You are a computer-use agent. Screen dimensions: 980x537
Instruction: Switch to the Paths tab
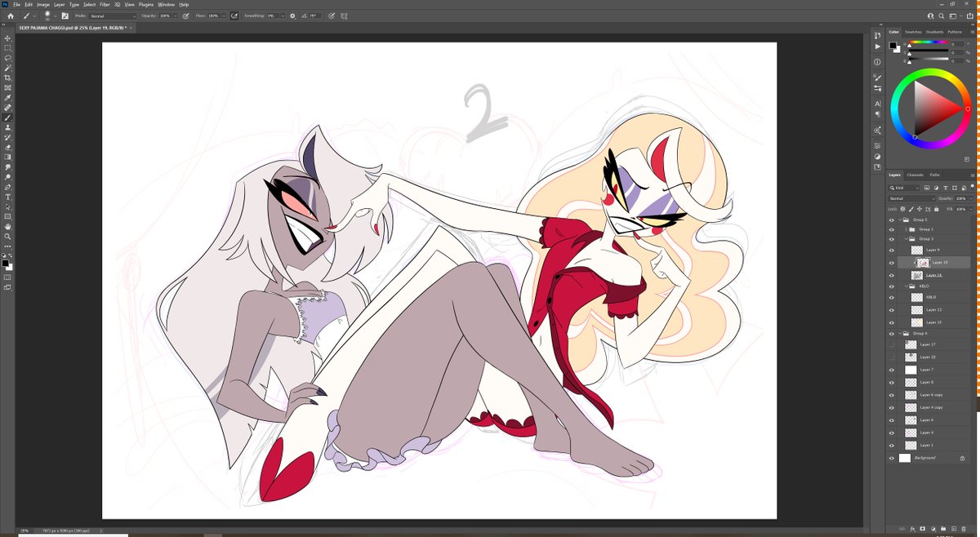tap(934, 175)
